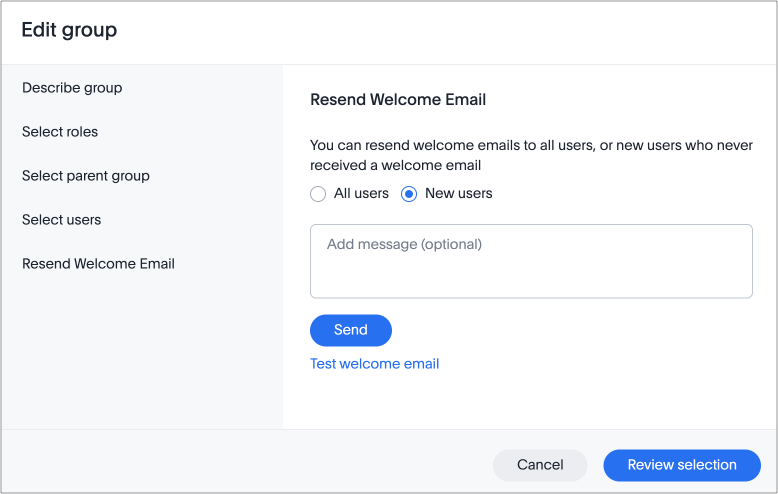778x494 pixels.
Task: Click the "Add message (optional)" placeholder text
Action: (x=404, y=244)
